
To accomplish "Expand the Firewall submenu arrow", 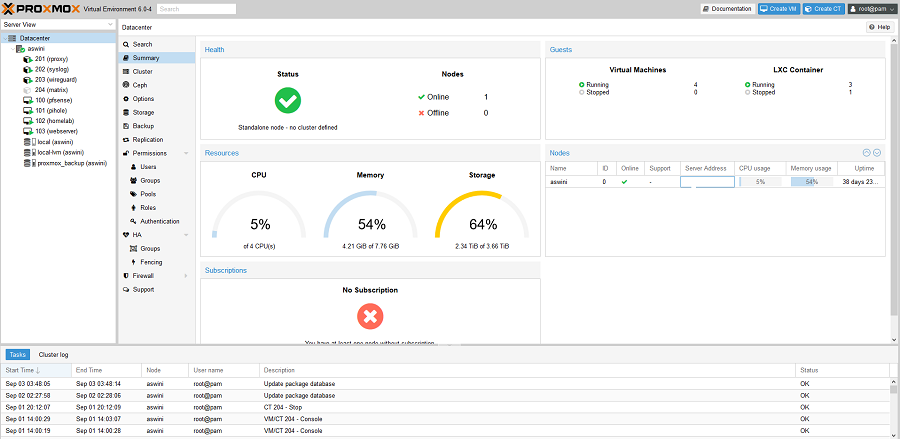I will coord(186,276).
